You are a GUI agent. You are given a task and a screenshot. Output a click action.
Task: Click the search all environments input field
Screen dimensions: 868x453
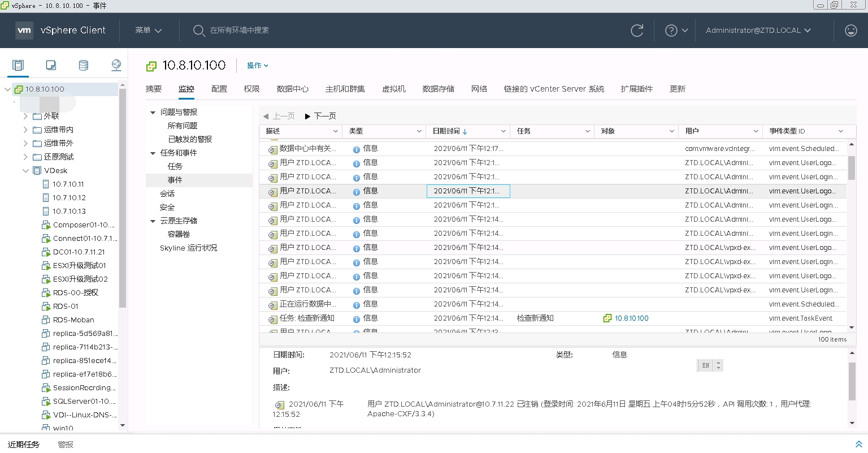(240, 31)
